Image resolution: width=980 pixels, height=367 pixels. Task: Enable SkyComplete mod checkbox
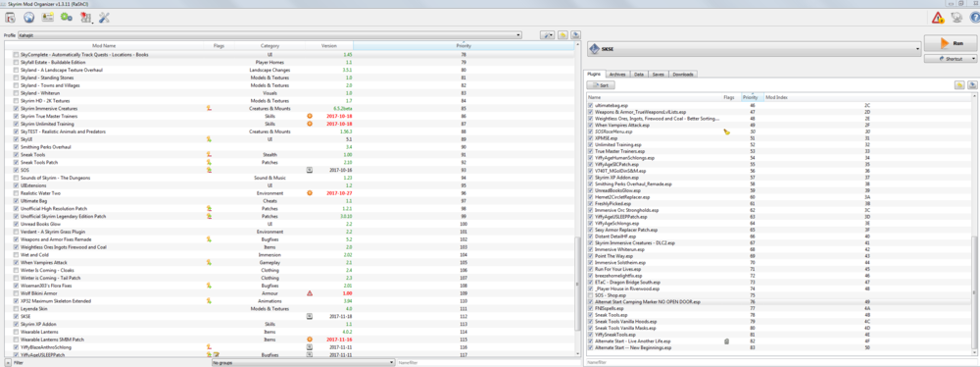(17, 55)
